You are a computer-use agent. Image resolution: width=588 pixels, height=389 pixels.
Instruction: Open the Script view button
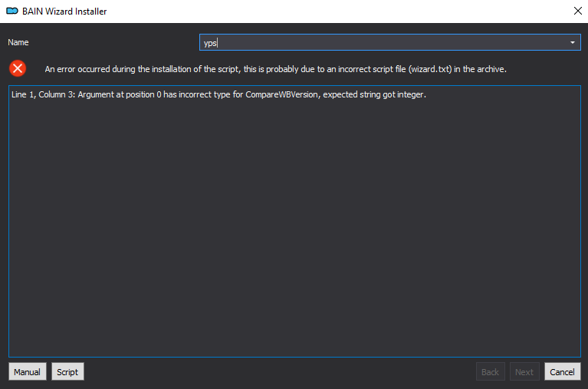point(67,371)
